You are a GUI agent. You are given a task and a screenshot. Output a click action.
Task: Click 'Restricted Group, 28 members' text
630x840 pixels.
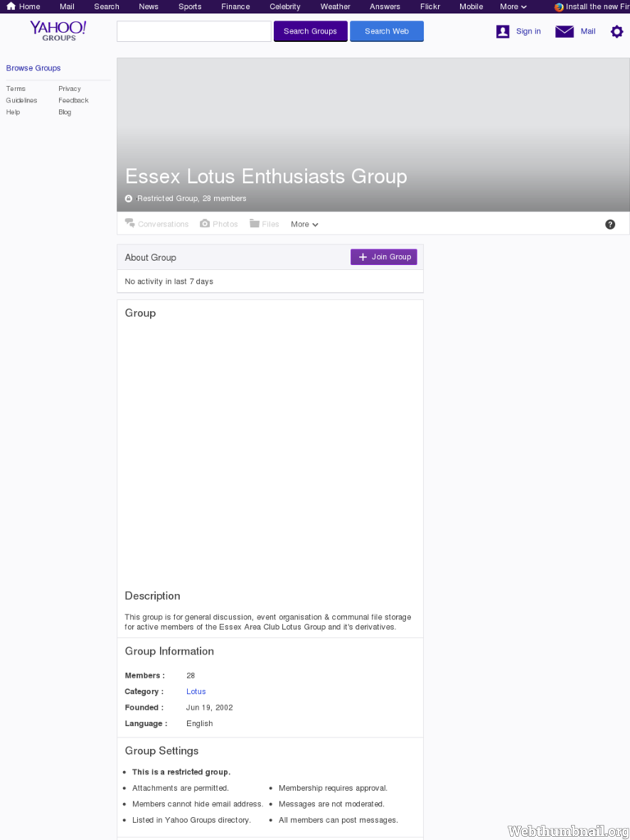point(192,199)
